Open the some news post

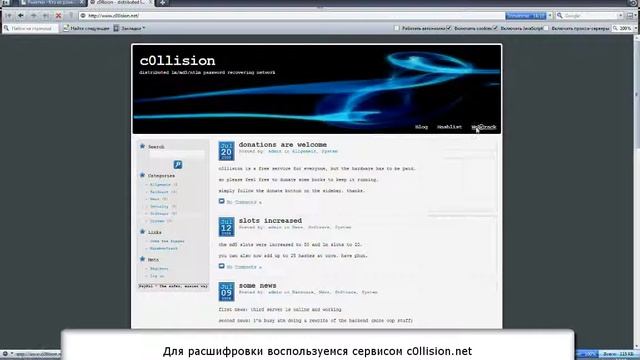coord(257,285)
